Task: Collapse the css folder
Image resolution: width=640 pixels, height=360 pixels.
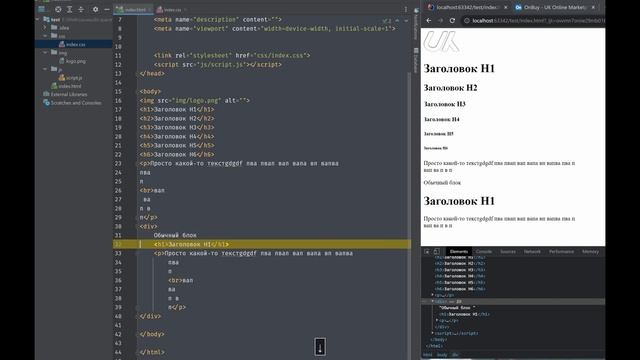Action: coord(45,36)
